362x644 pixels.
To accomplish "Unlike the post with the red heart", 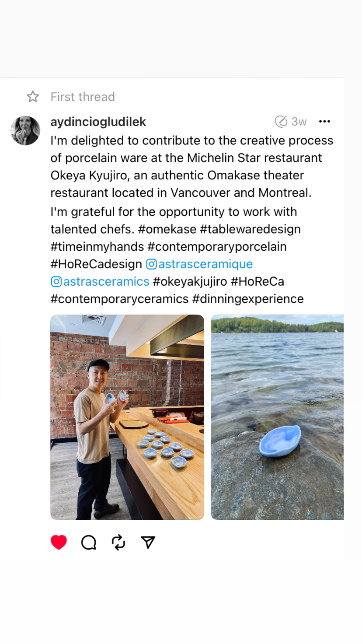I will click(59, 542).
